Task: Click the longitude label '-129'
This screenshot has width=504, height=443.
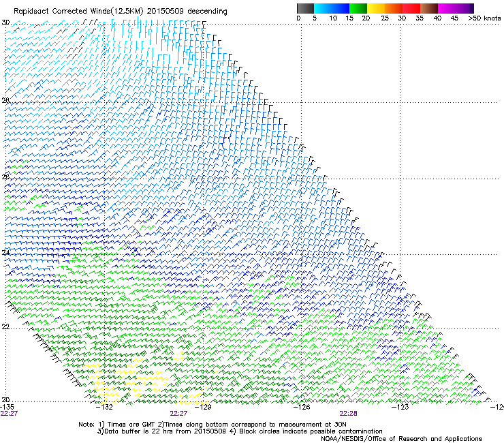Action: (x=204, y=407)
